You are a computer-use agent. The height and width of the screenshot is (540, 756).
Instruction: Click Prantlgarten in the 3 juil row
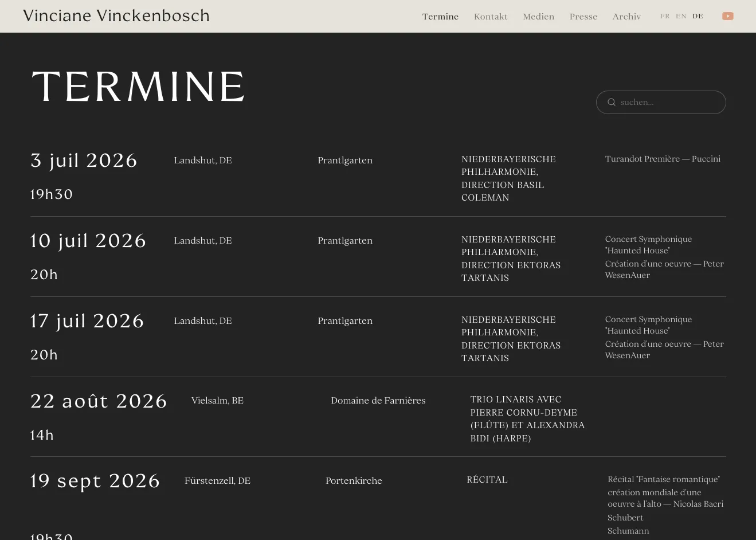coord(345,161)
